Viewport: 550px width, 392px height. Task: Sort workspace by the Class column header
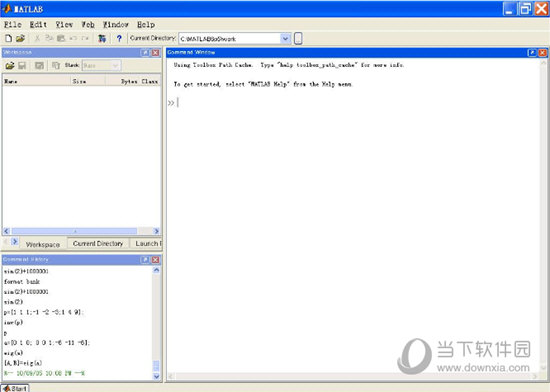(150, 81)
